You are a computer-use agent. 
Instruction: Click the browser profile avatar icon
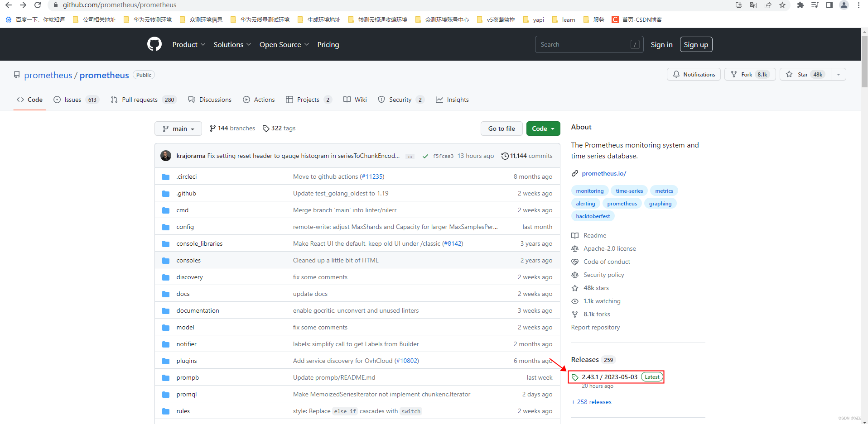(844, 5)
